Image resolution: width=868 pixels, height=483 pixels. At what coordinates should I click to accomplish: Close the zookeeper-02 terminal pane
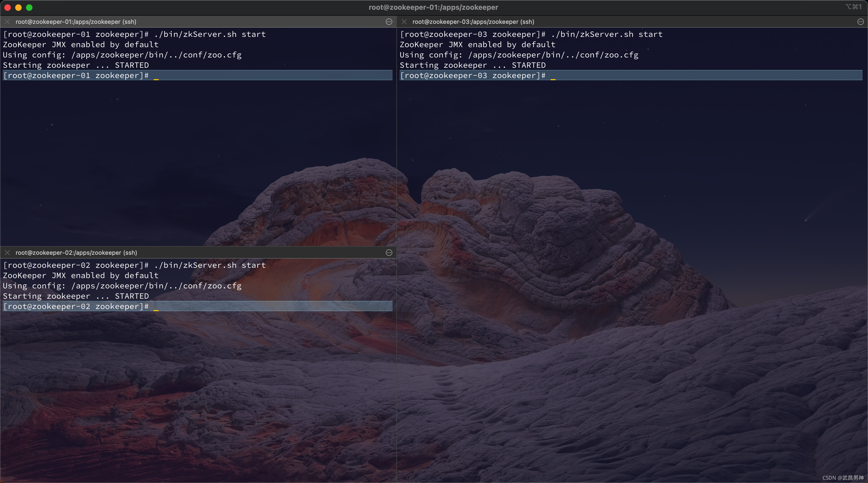(x=7, y=253)
